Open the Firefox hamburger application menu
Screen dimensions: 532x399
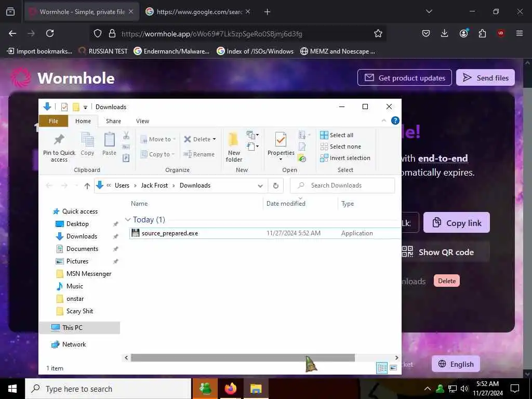[520, 33]
